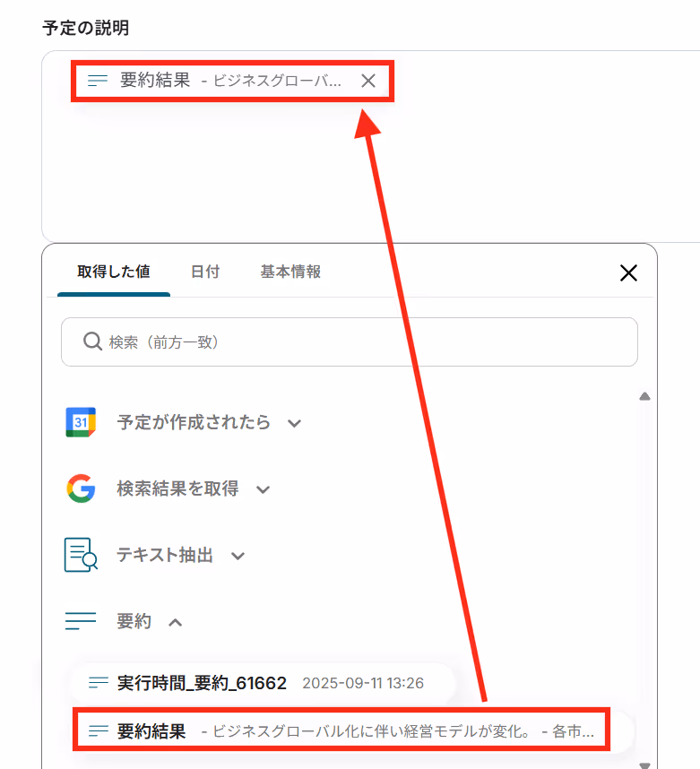Click the 要約 lines icon
The width and height of the screenshot is (700, 769).
81,621
